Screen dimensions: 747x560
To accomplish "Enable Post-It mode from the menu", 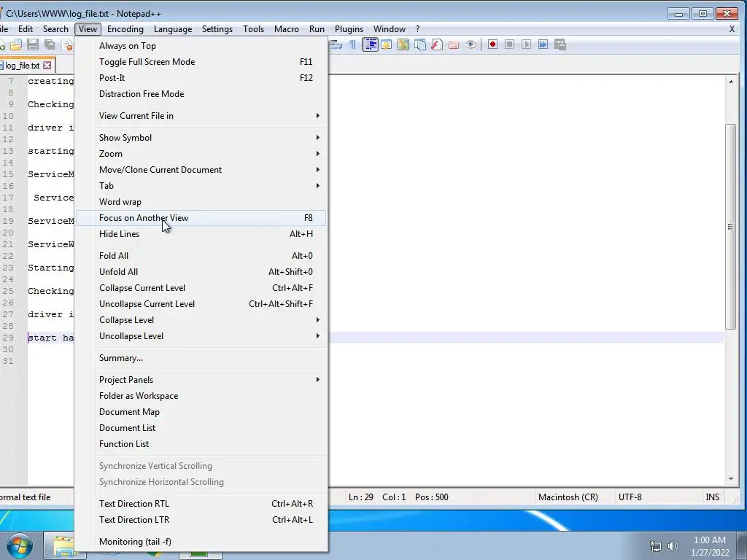I will [201, 78].
